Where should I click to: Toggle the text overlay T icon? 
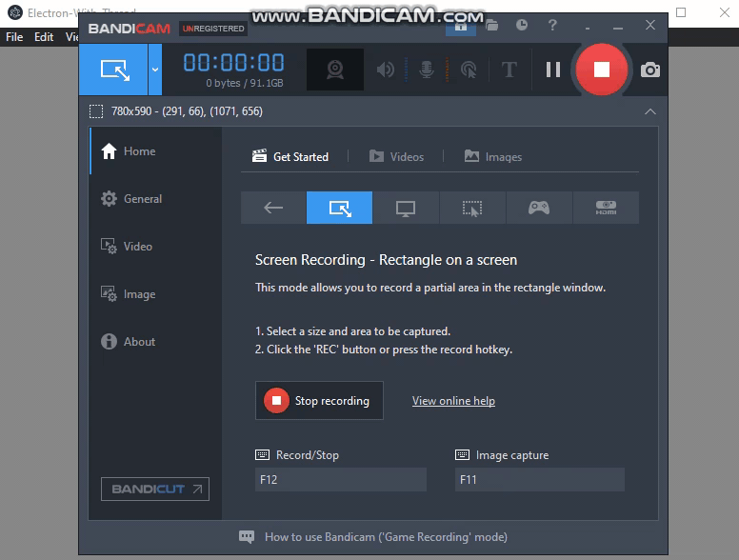point(509,70)
